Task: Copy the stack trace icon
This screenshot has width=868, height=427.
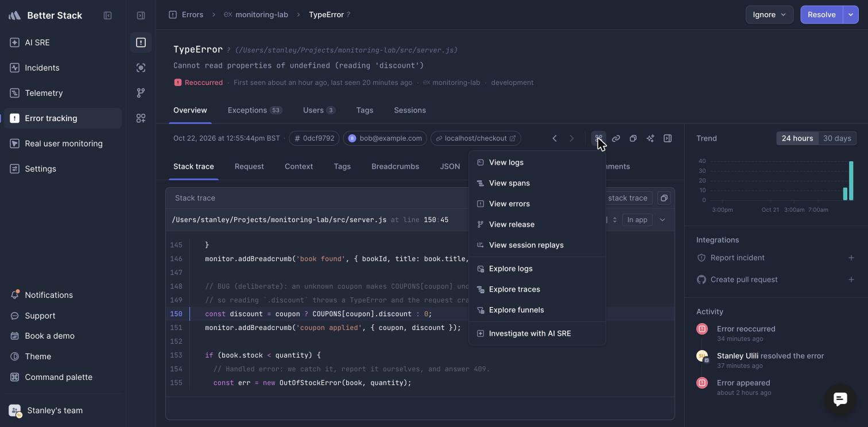Action: [x=664, y=198]
